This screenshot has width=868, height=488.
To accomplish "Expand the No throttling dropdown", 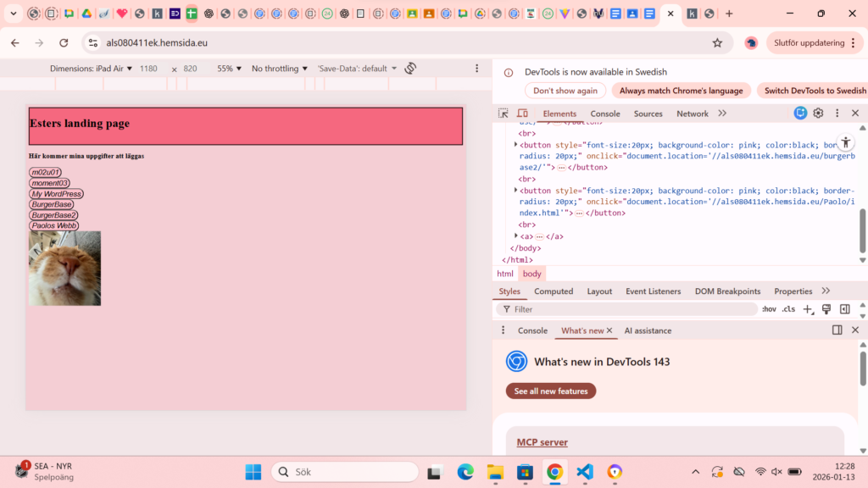I will pyautogui.click(x=280, y=69).
